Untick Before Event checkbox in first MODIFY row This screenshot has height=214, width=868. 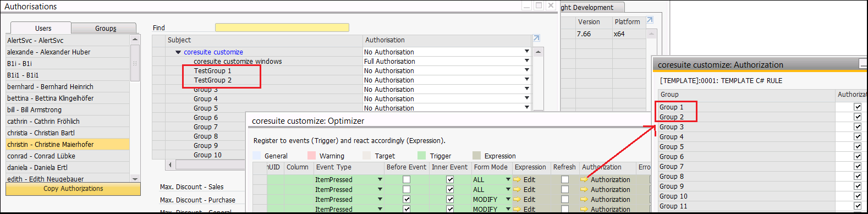pos(406,200)
